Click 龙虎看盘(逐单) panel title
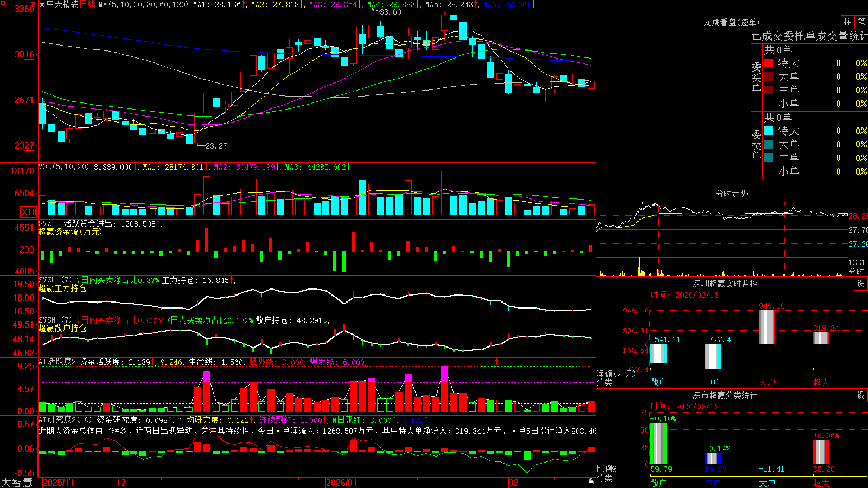The width and height of the screenshot is (868, 488). [x=732, y=22]
